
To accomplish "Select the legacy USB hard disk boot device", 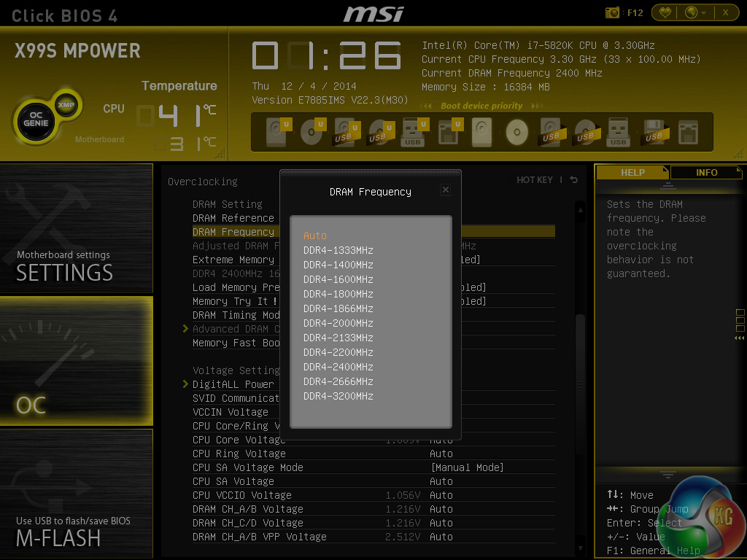I will click(x=553, y=131).
